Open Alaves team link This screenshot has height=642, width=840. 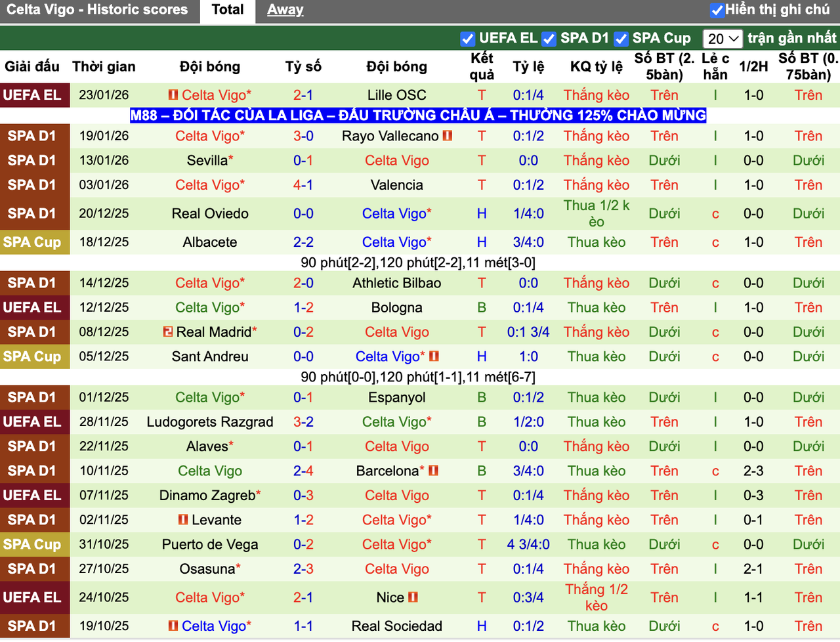(207, 446)
